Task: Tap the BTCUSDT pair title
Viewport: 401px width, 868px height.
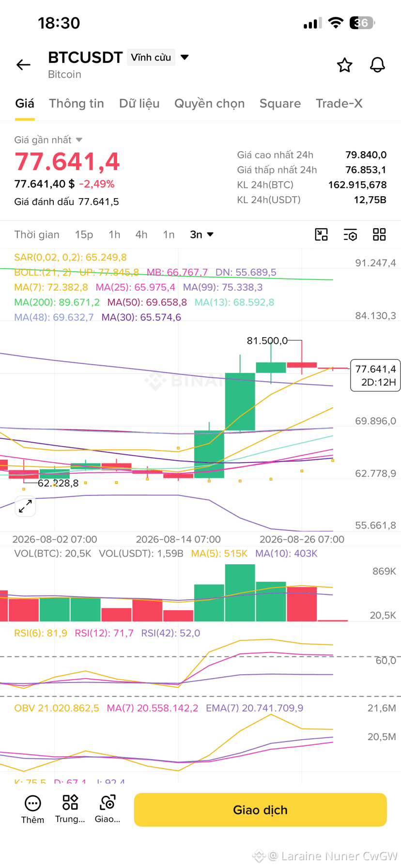Action: [85, 58]
